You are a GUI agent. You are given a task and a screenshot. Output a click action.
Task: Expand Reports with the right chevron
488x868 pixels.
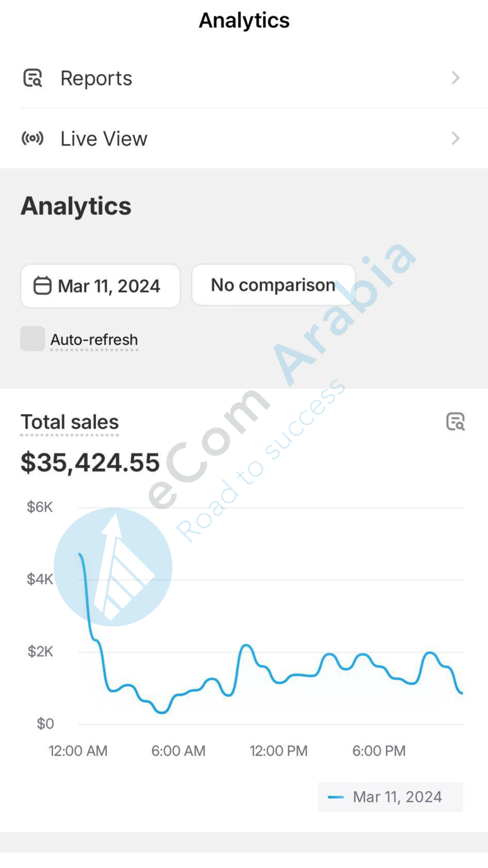455,78
